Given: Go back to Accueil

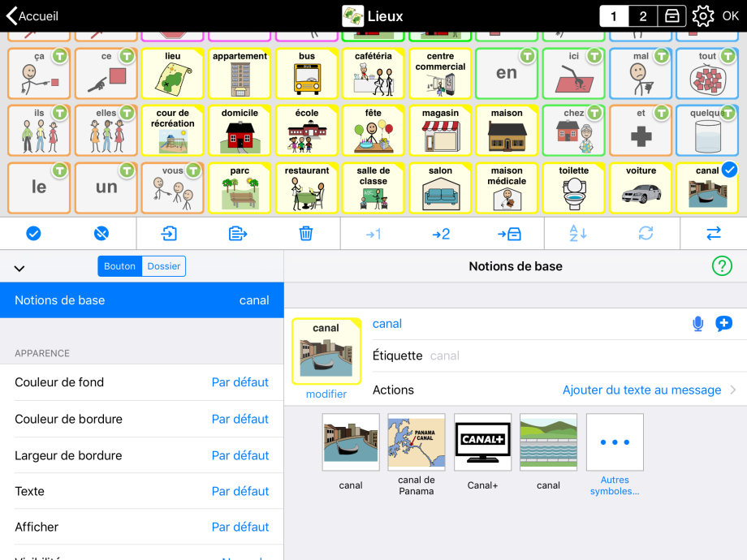Looking at the screenshot, I should [x=32, y=16].
